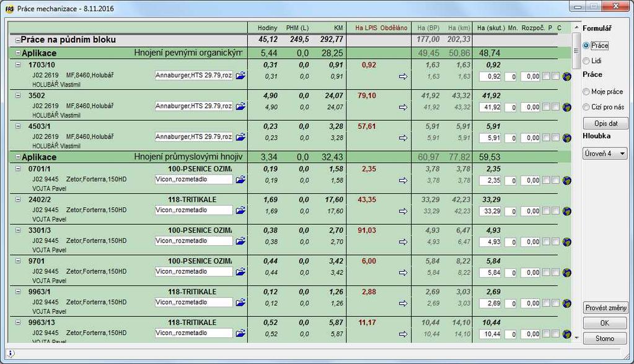The width and height of the screenshot is (634, 364).
Task: Collapse the Aplikace Hnojení průmyslovými hnojivy group
Action: pos(18,157)
